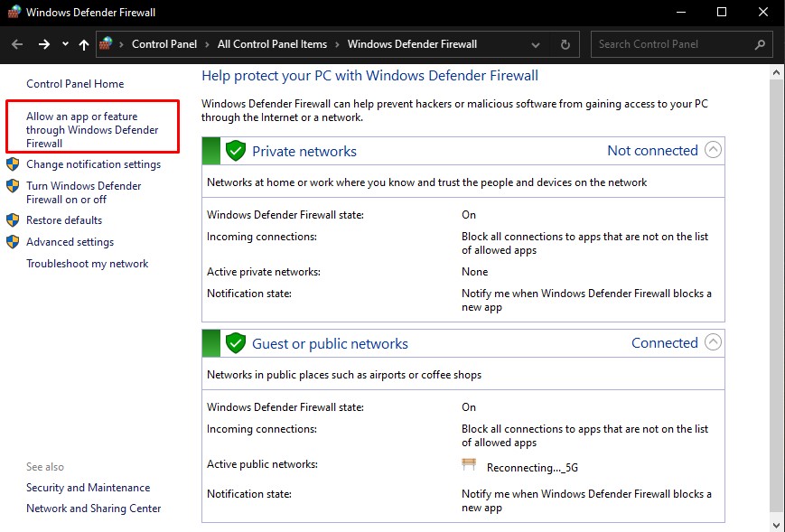Screen dimensions: 785x532
Task: Open Security and Maintenance link
Action: pyautogui.click(x=89, y=488)
